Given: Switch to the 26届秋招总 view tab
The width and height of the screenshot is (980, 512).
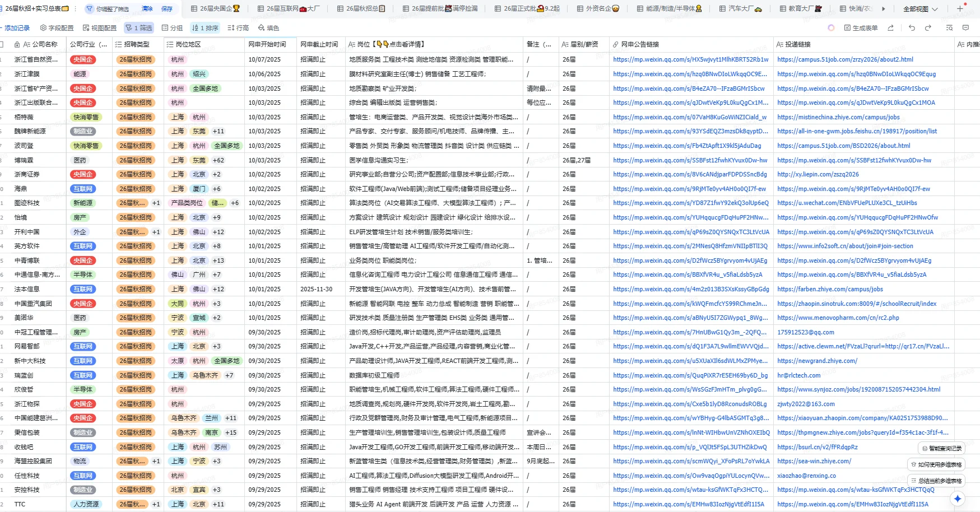Looking at the screenshot, I should click(361, 9).
